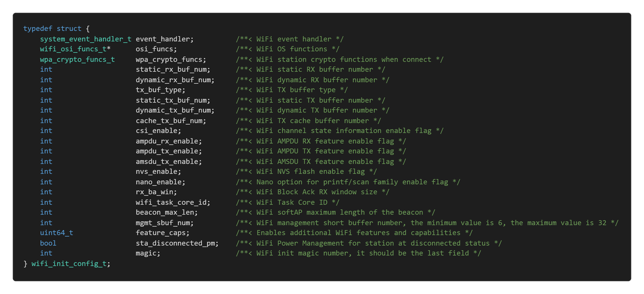Click the sta_disconnected_pm field name

(177, 243)
